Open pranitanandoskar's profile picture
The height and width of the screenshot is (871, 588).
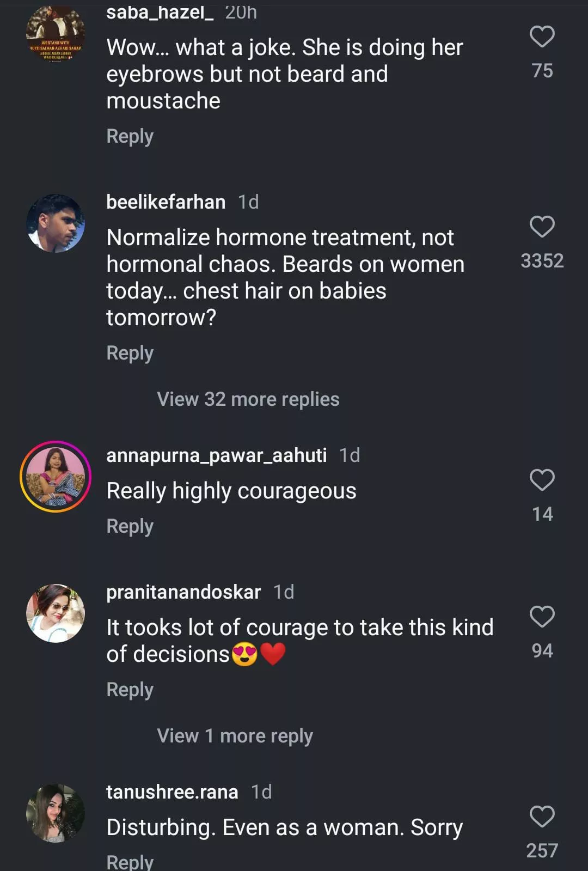pos(56,613)
